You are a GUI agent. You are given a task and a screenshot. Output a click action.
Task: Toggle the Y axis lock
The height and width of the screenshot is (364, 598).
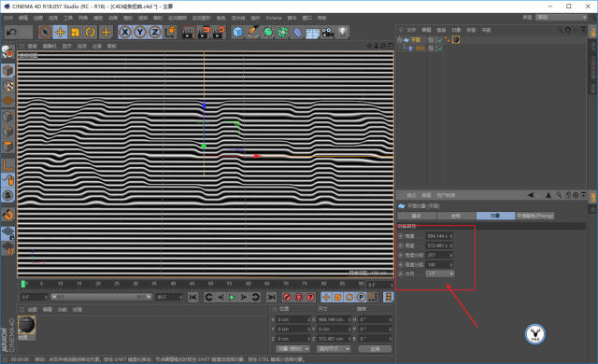pyautogui.click(x=140, y=33)
